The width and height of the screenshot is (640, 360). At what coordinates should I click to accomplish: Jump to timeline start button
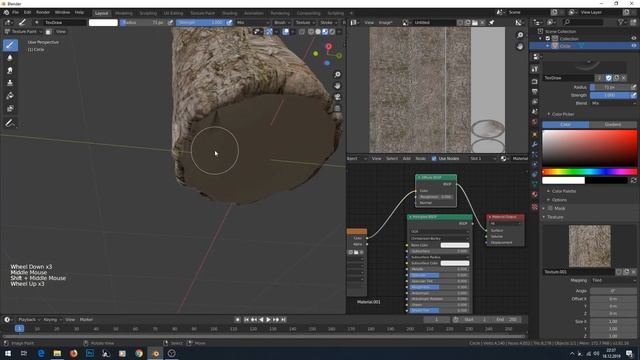click(246, 320)
